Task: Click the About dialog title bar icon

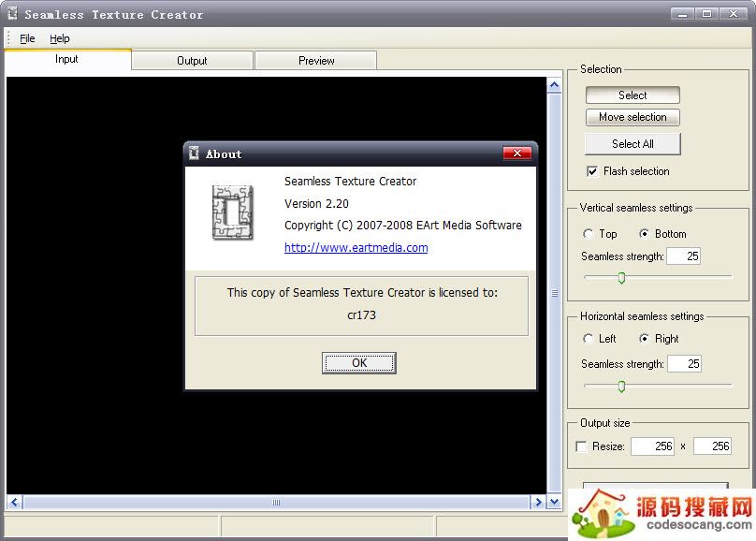Action: [194, 154]
